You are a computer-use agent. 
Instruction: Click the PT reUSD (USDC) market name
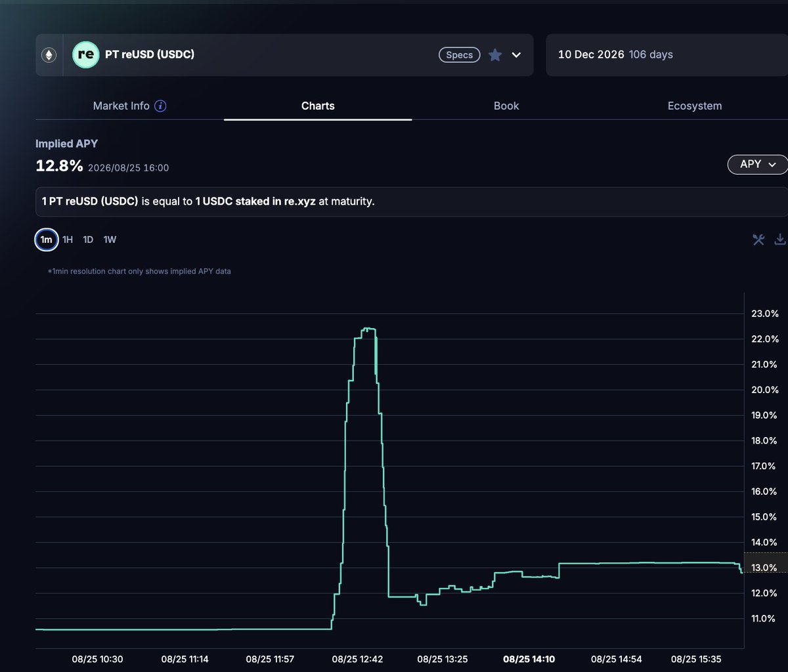point(150,54)
